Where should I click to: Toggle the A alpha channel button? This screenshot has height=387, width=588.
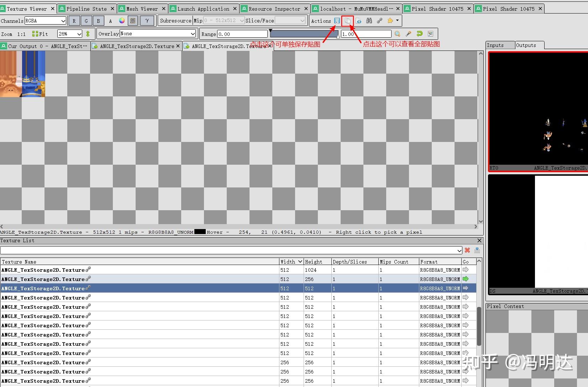(110, 21)
